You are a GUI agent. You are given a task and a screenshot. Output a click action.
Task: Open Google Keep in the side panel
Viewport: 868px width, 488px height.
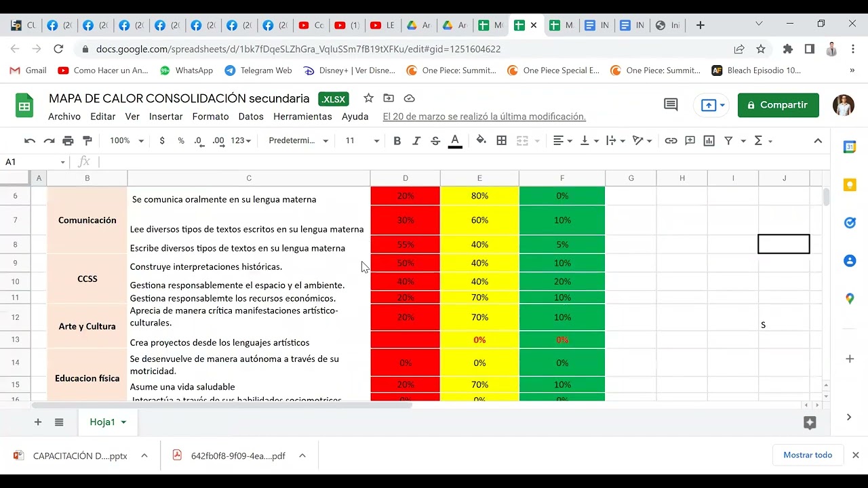(850, 184)
